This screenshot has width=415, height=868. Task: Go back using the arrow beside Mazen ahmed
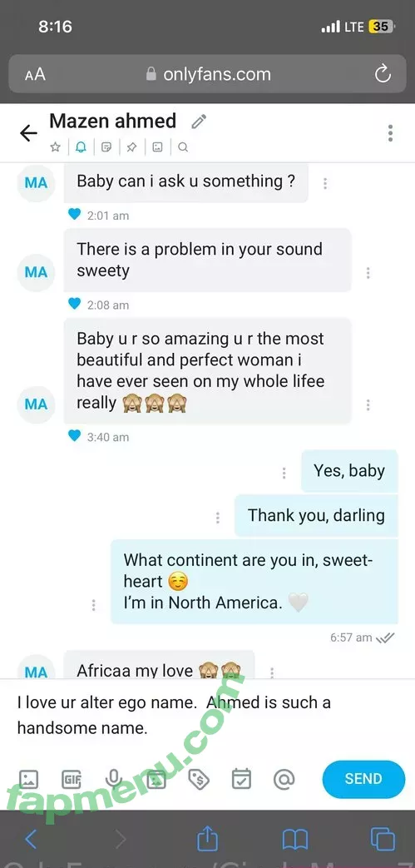click(28, 133)
